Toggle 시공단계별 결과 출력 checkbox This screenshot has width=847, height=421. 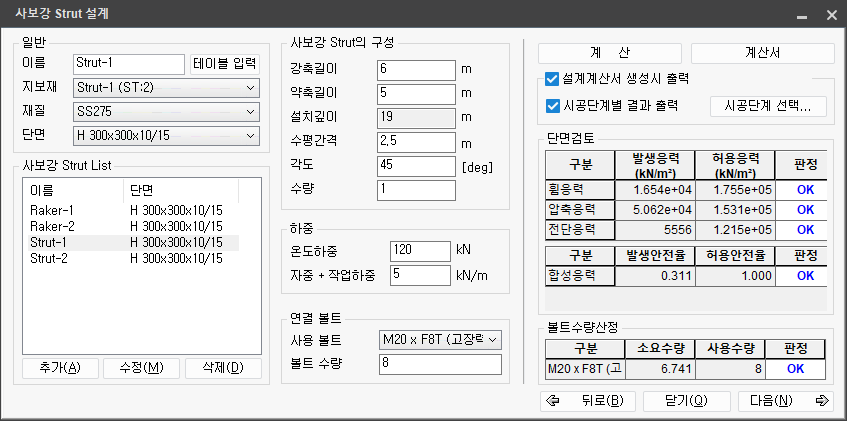coord(552,105)
